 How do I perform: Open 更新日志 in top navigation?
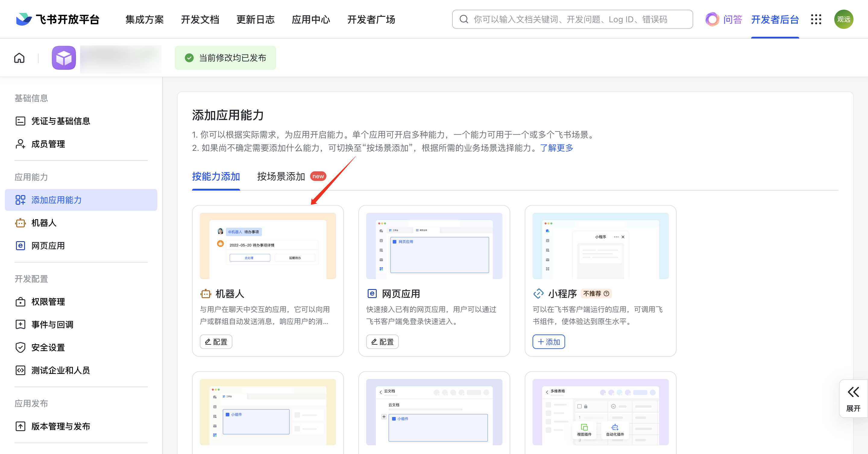[255, 19]
